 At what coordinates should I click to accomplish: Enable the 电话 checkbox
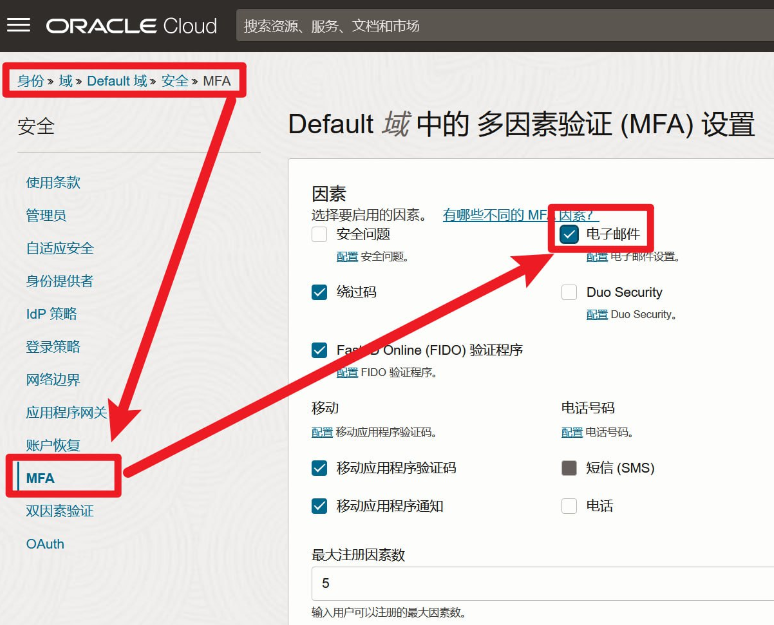point(569,506)
